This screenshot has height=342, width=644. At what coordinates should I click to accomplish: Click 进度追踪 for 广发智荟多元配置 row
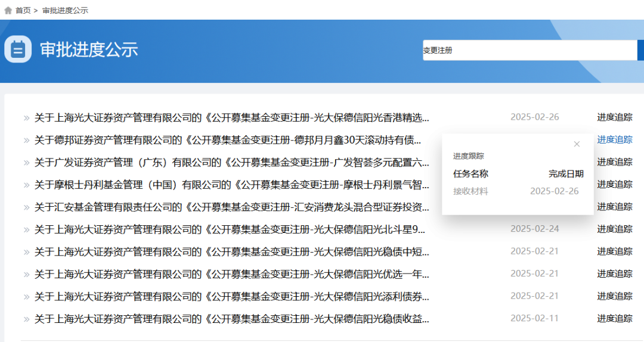[614, 162]
